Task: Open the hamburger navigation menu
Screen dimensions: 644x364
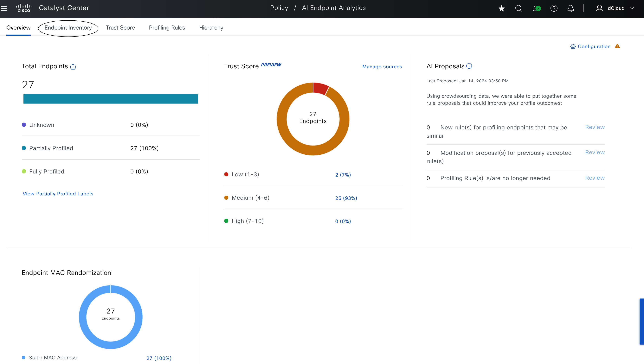Action: (4, 8)
